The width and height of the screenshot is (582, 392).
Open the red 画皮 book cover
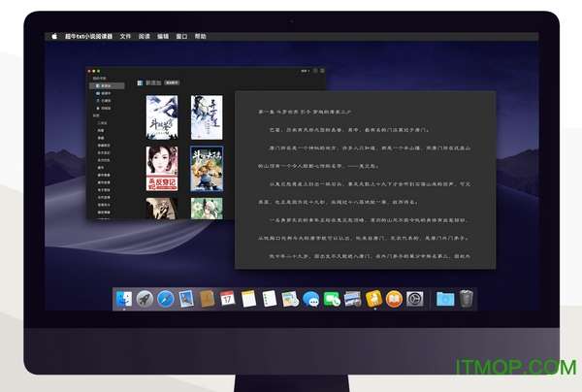[x=160, y=168]
